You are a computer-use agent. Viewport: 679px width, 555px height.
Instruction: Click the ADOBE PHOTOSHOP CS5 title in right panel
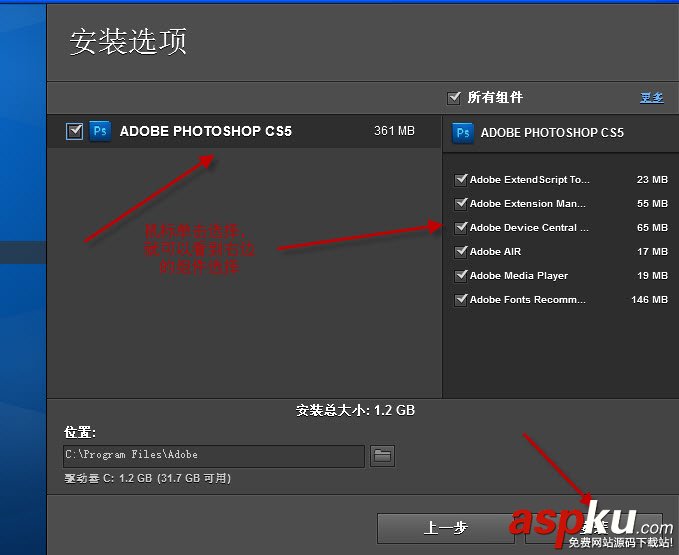(552, 132)
